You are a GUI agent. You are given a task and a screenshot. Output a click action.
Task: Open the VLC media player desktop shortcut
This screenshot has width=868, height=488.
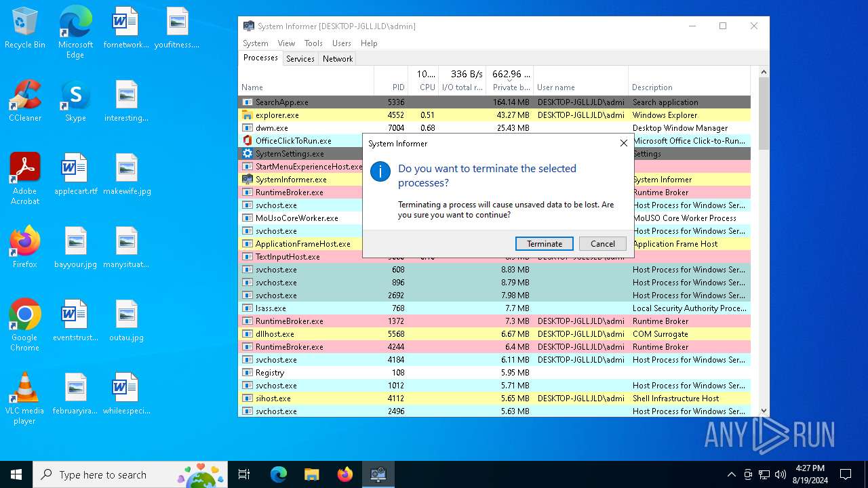coord(25,398)
